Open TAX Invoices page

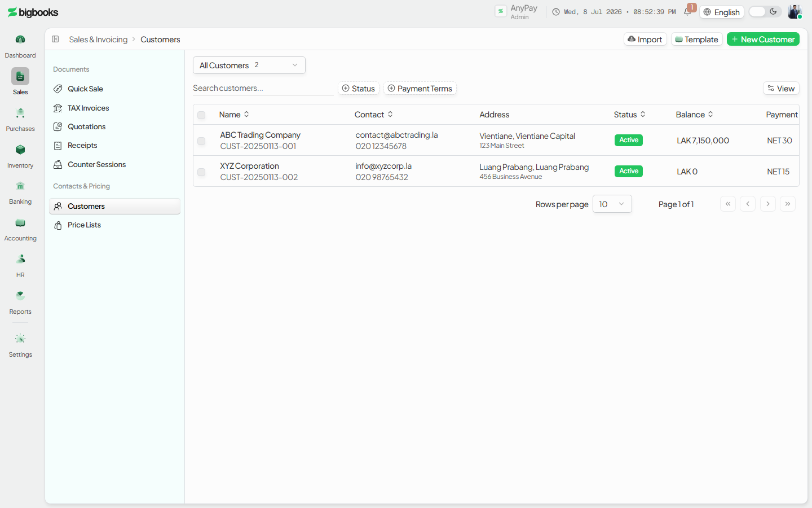pyautogui.click(x=114, y=108)
